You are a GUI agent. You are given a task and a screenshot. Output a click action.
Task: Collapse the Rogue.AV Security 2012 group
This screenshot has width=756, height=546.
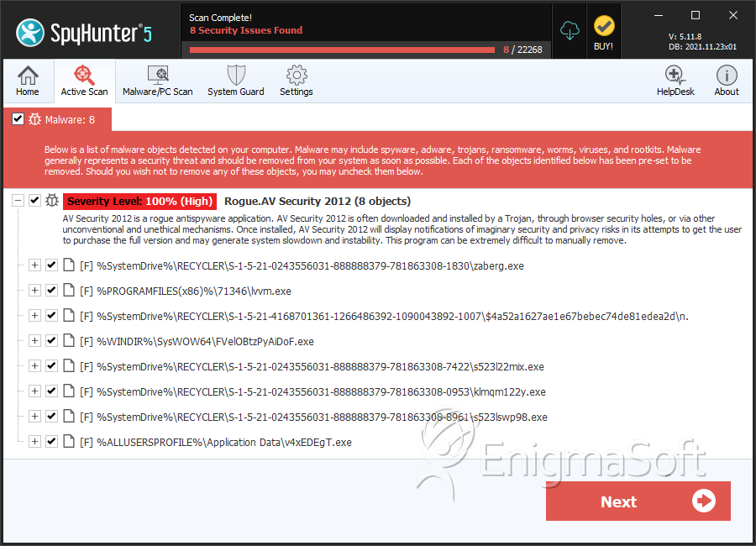[x=18, y=200]
